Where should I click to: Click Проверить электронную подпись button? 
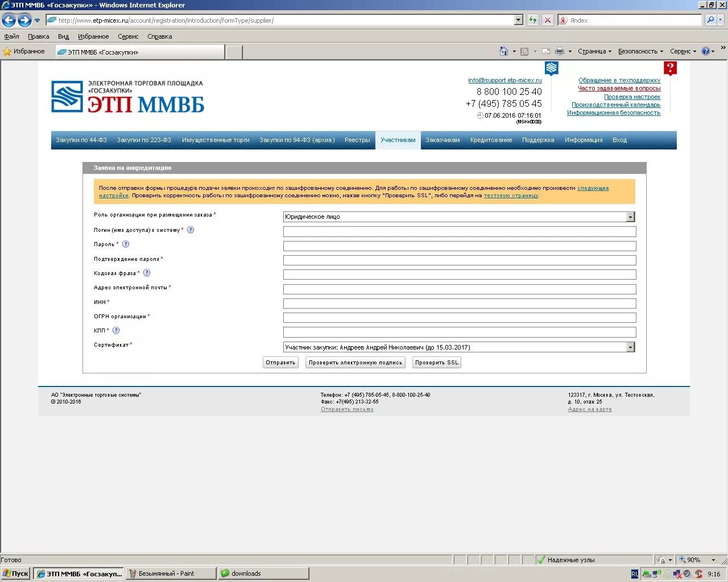(x=355, y=363)
